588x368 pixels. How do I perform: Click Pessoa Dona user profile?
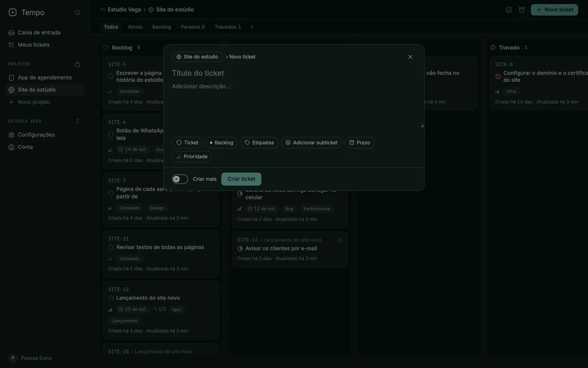(x=30, y=358)
